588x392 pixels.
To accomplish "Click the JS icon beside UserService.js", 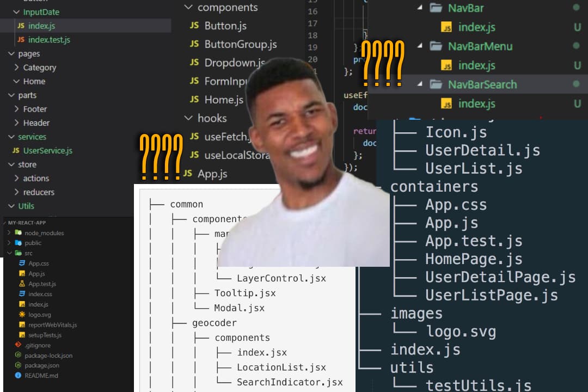I will pos(16,151).
